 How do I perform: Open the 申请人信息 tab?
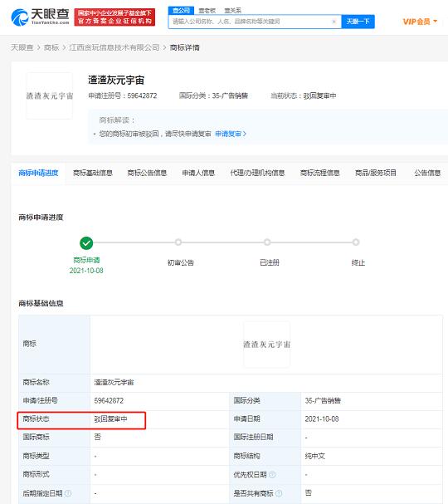point(198,173)
